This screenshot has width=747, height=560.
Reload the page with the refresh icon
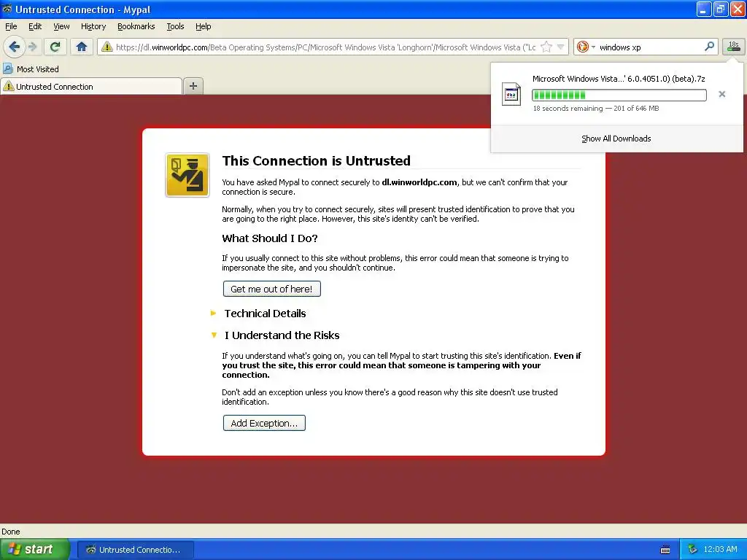(x=55, y=47)
